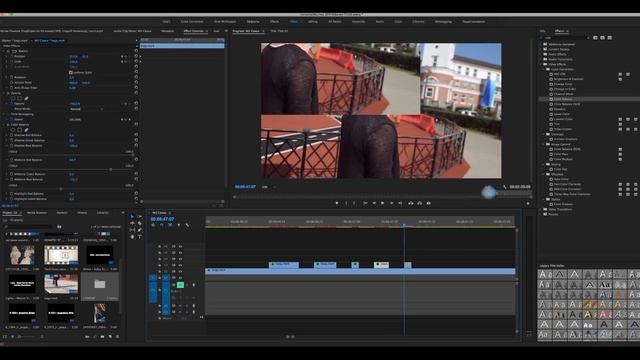
Task: Select the Hand tool
Action: pos(132,237)
